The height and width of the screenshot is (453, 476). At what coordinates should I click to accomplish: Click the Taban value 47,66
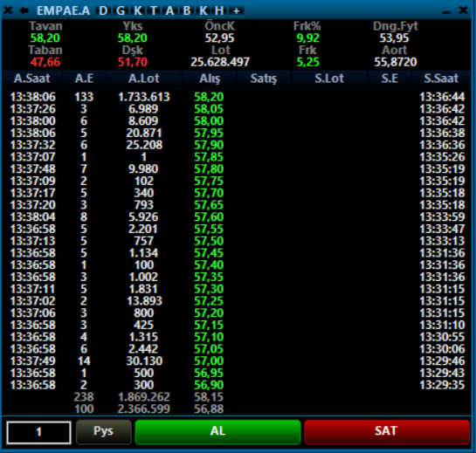click(45, 62)
